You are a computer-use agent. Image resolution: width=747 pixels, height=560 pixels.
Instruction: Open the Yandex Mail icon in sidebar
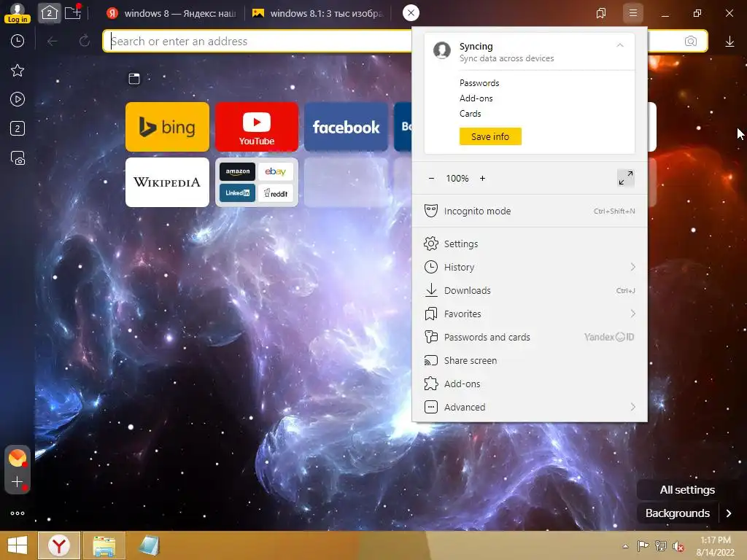(x=18, y=458)
